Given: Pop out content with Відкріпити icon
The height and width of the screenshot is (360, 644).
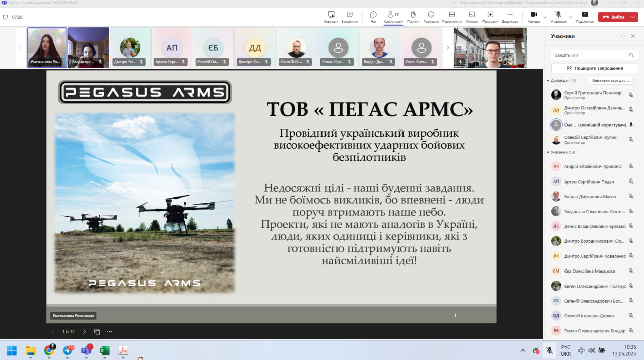Looking at the screenshot, I should pos(349,16).
